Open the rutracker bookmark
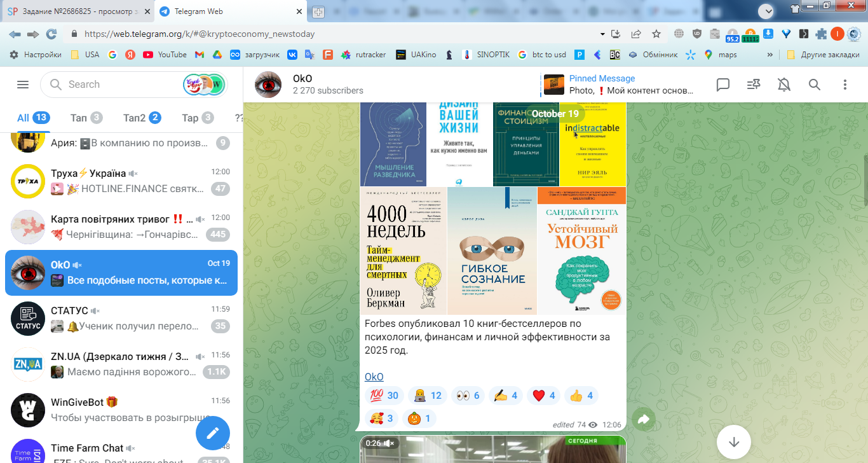Screen dimensions: 868x463 (x=363, y=55)
